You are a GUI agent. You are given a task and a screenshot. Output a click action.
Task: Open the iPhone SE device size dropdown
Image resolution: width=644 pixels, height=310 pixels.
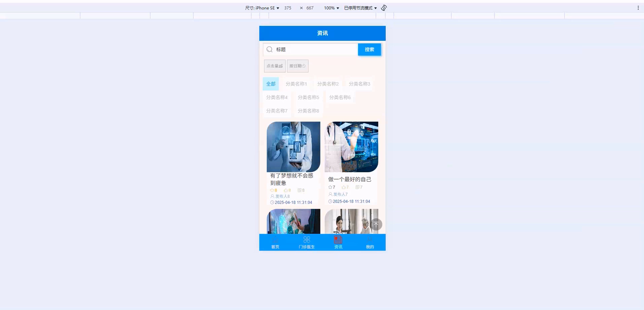point(262,8)
